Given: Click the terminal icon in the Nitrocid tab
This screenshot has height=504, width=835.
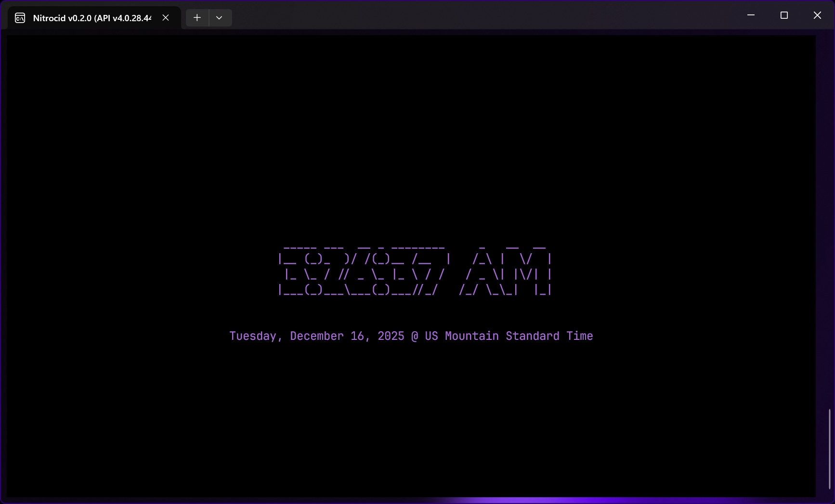Looking at the screenshot, I should pos(20,18).
